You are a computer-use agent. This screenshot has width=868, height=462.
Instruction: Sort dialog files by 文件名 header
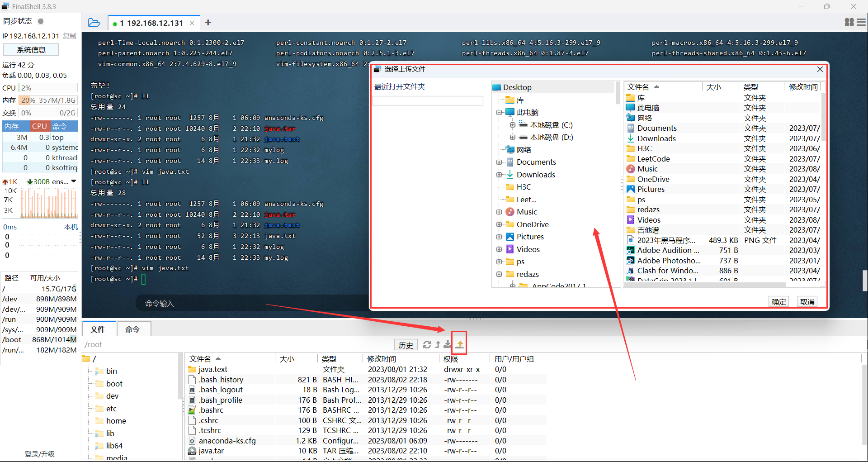coord(663,87)
